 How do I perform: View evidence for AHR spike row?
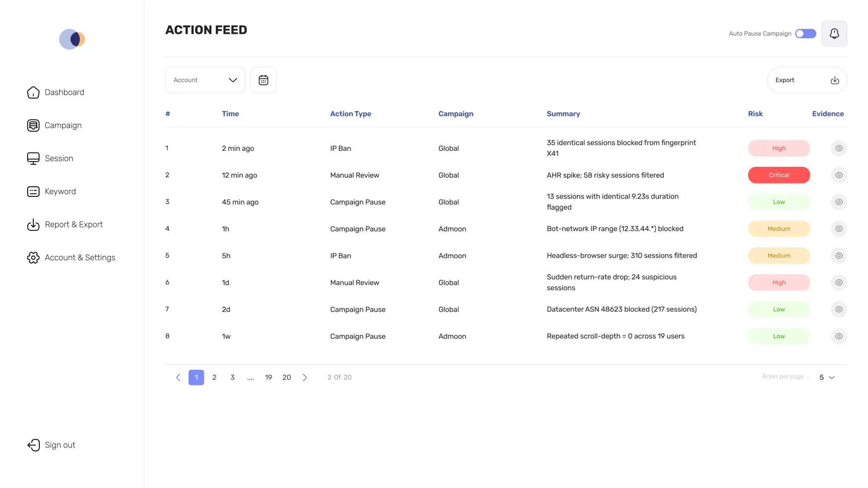[x=839, y=175]
